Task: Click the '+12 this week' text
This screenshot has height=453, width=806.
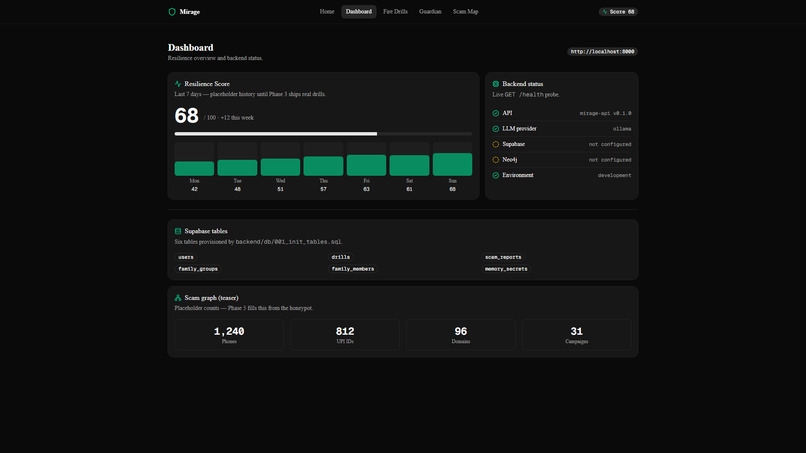Action: (237, 118)
